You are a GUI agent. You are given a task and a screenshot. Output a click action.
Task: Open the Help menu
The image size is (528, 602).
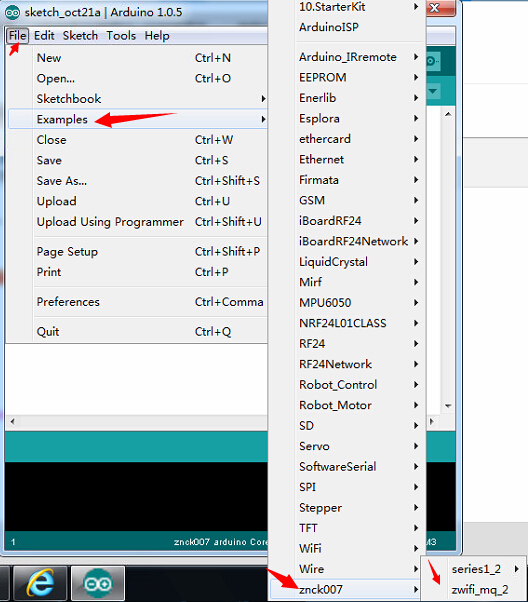point(157,36)
